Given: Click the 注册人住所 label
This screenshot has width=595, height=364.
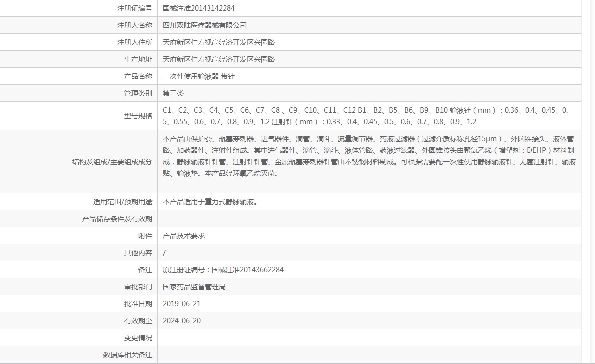Looking at the screenshot, I should [x=134, y=42].
